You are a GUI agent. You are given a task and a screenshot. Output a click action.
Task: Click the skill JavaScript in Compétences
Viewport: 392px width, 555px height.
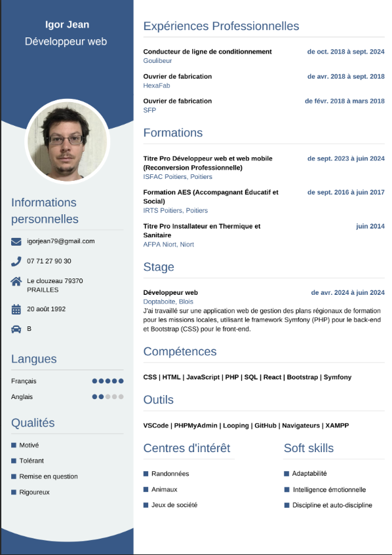(x=203, y=377)
